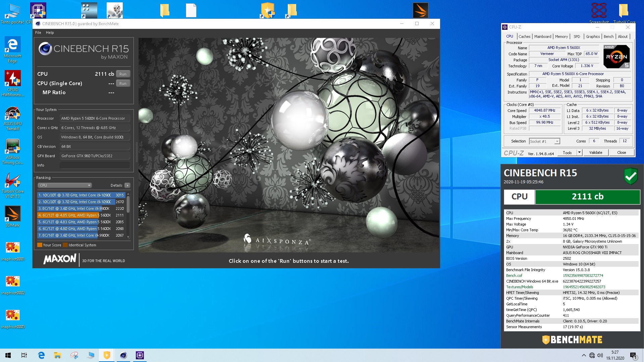Open volume control in system tray
644x362 pixels.
[600, 355]
